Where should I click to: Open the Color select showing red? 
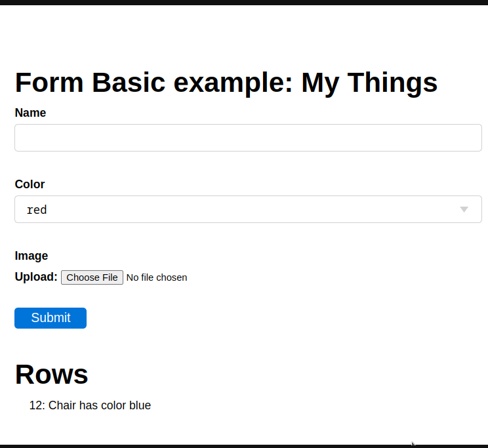(x=248, y=209)
